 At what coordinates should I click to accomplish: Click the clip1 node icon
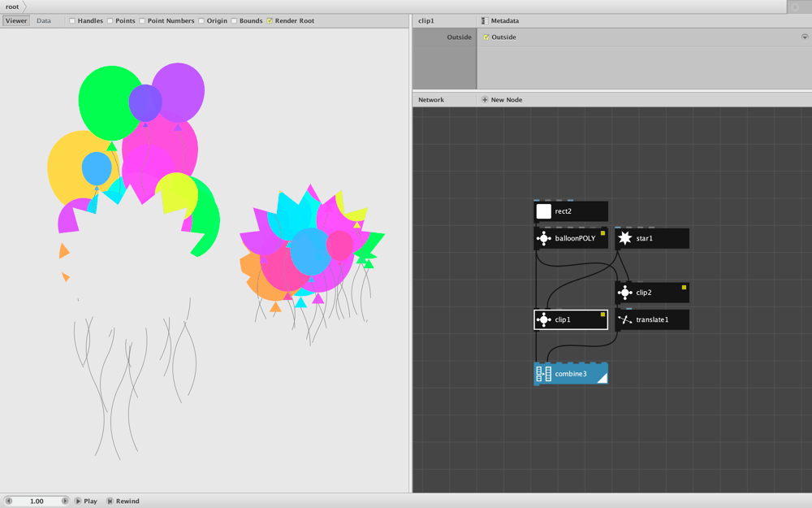tap(543, 319)
